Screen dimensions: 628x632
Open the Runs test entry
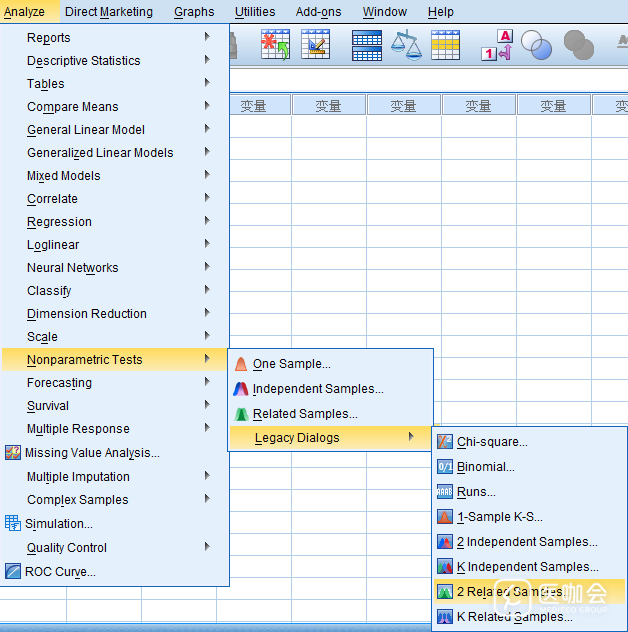pos(476,492)
